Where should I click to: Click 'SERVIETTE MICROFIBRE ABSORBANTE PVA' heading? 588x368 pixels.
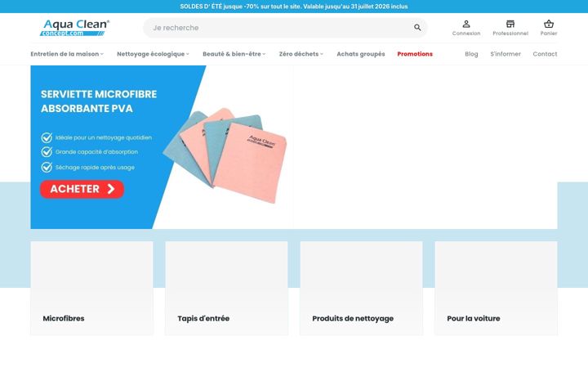(x=99, y=101)
